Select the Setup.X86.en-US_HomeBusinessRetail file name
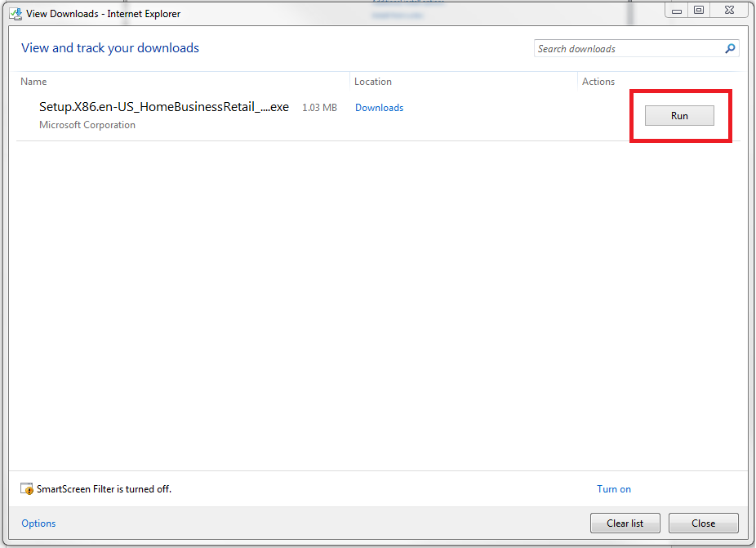Image resolution: width=756 pixels, height=548 pixels. pos(164,107)
